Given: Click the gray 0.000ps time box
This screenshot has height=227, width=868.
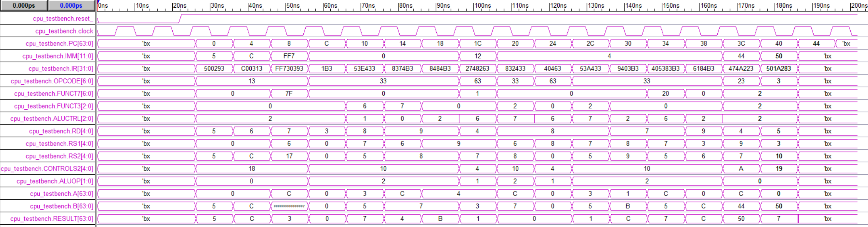Looking at the screenshot, I should (24, 6).
